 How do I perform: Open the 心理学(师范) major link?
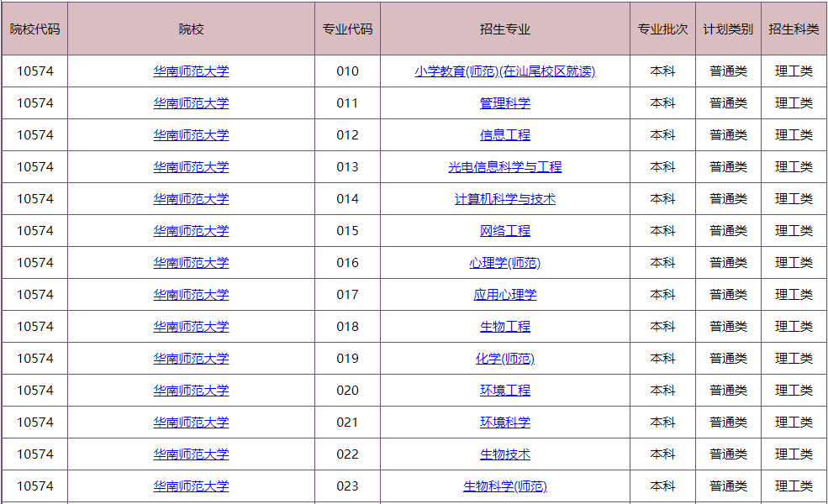coord(505,263)
